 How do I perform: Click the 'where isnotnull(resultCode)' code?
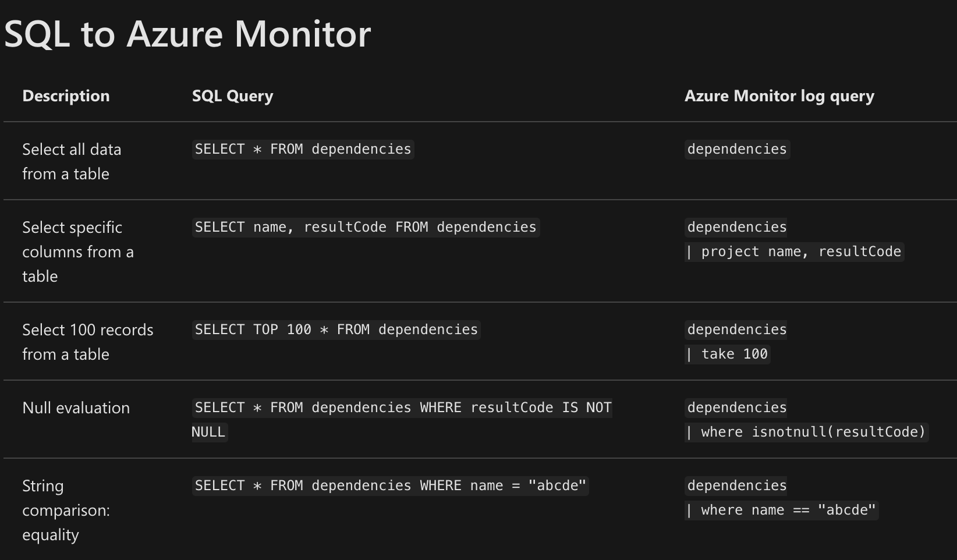807,432
